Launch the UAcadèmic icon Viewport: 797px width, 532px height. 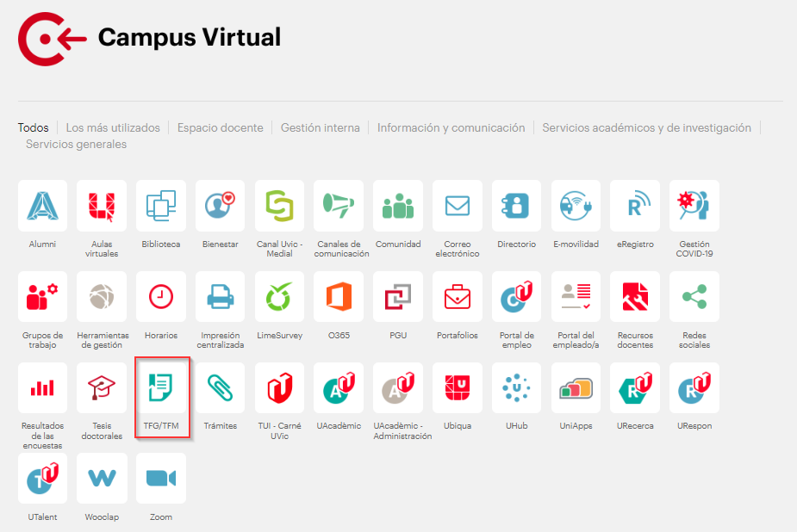pyautogui.click(x=339, y=388)
